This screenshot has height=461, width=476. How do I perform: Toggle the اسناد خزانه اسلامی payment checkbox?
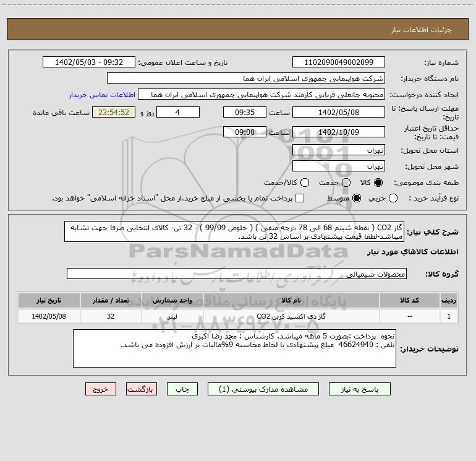[x=300, y=198]
